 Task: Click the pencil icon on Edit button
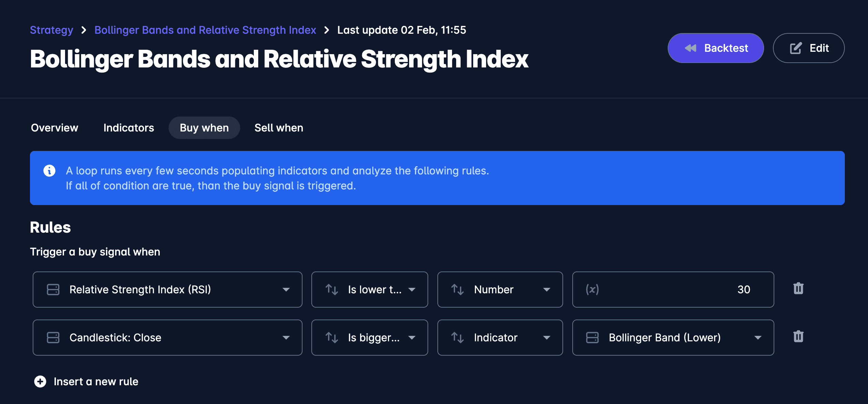(x=796, y=48)
